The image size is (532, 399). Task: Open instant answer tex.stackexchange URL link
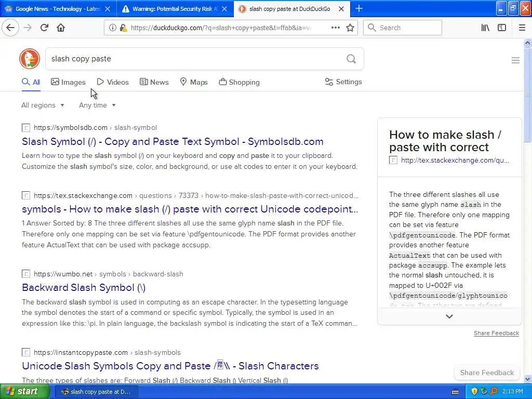coord(455,160)
